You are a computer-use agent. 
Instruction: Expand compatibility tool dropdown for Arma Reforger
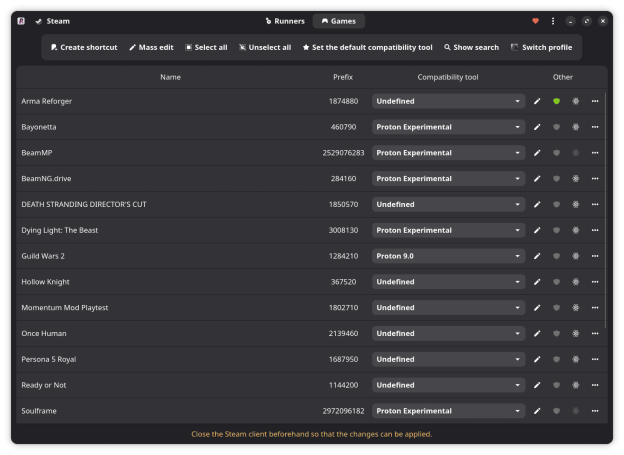tap(448, 101)
